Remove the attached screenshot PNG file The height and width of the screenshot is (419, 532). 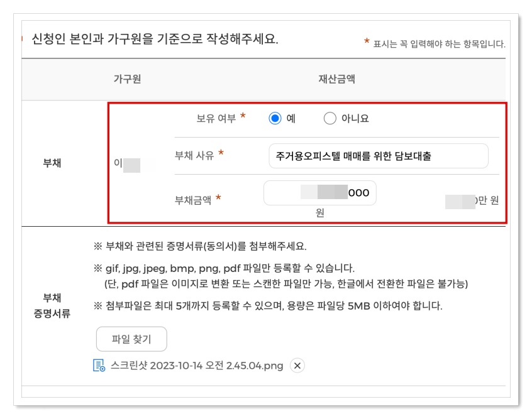tap(296, 366)
